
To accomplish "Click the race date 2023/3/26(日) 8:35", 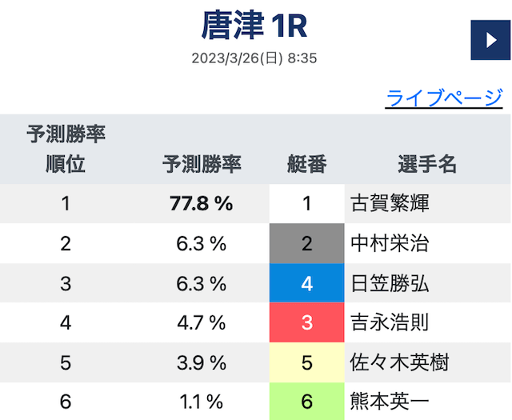I will pos(254,58).
